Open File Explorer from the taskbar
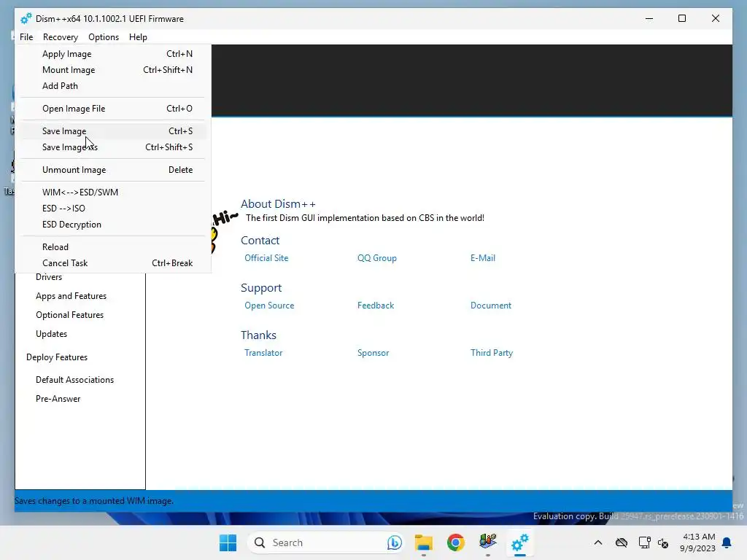Screen dimensions: 747x560 pos(424,542)
